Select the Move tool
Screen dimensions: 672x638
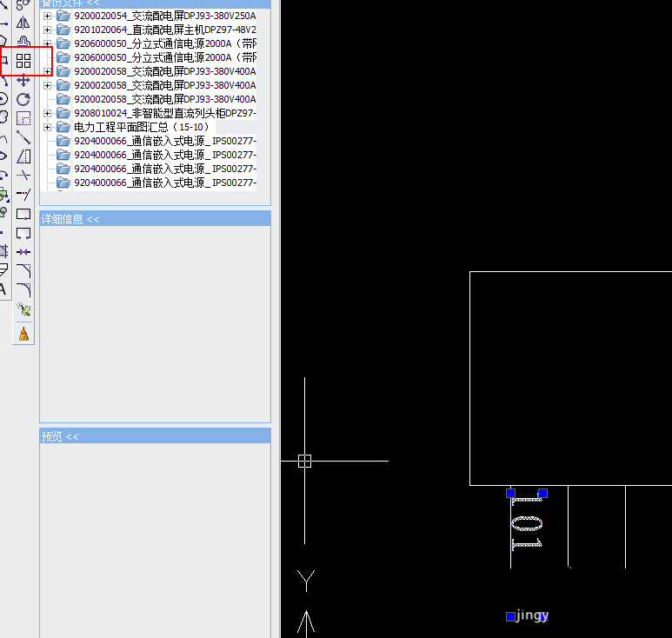pos(23,80)
